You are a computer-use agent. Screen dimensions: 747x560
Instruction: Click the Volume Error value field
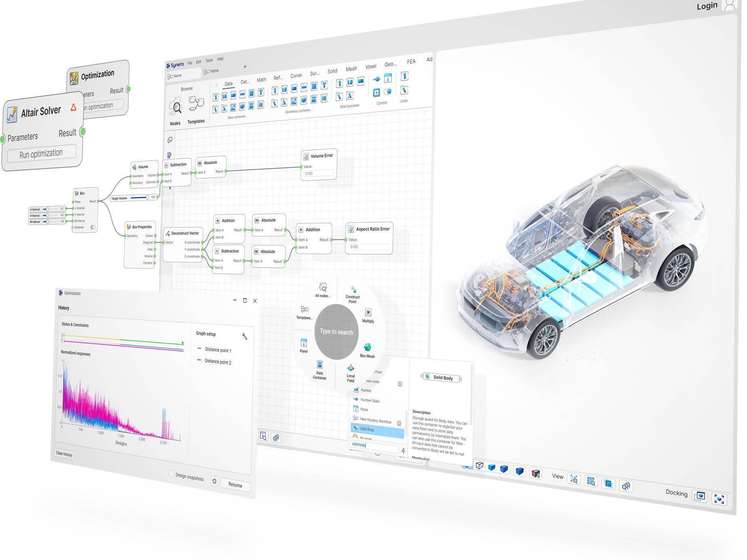click(319, 174)
